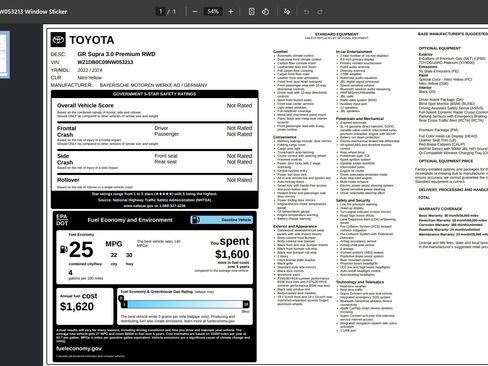Screen dimensions: 488x366
Task: Zoom out with the minus button
Action: point(195,12)
